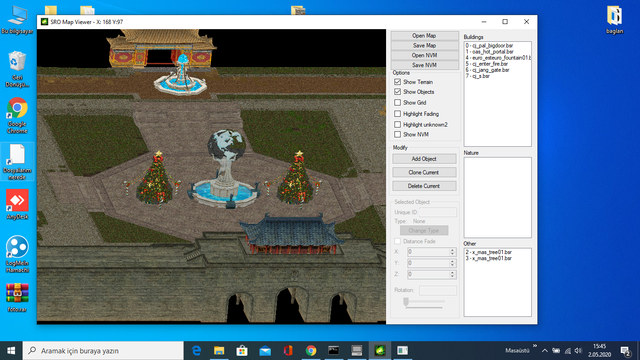Enable the Show Grid checkbox
The image size is (640, 360).
398,102
